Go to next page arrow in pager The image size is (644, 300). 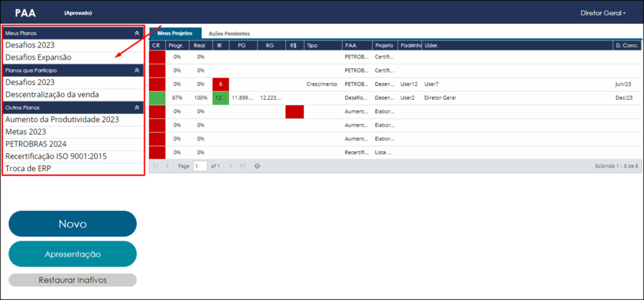[231, 166]
